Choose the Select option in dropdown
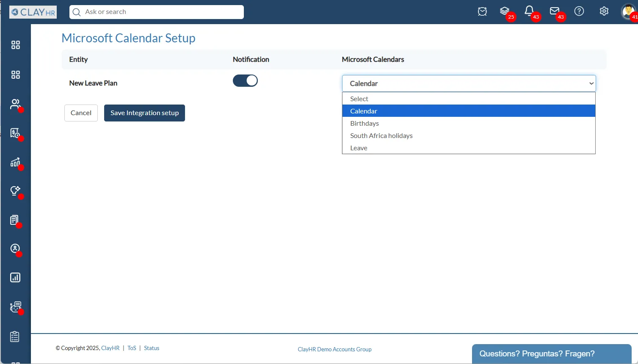This screenshot has height=364, width=638. [x=469, y=99]
